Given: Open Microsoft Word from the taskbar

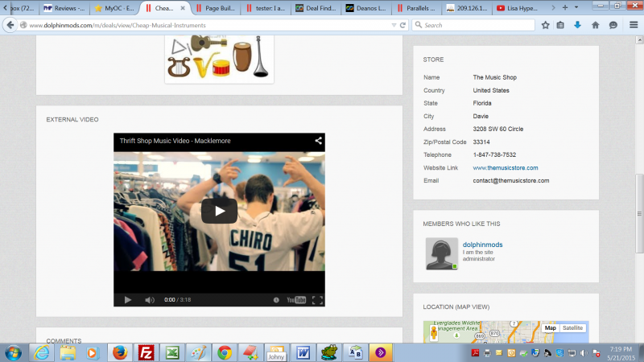Looking at the screenshot, I should pyautogui.click(x=303, y=352).
